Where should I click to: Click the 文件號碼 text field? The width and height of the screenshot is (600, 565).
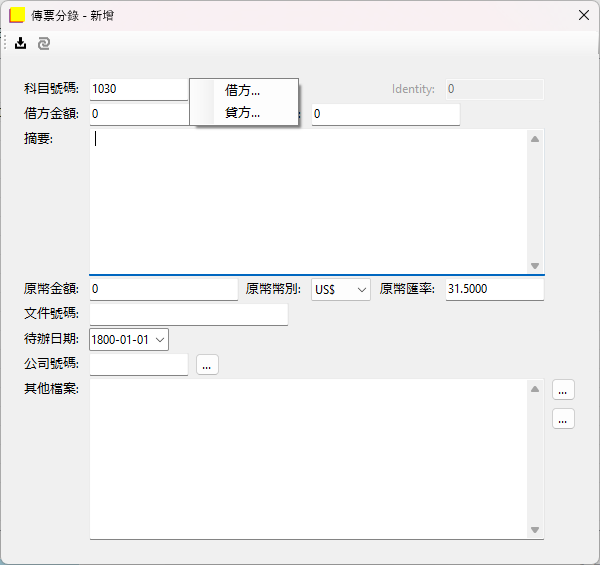[x=188, y=314]
